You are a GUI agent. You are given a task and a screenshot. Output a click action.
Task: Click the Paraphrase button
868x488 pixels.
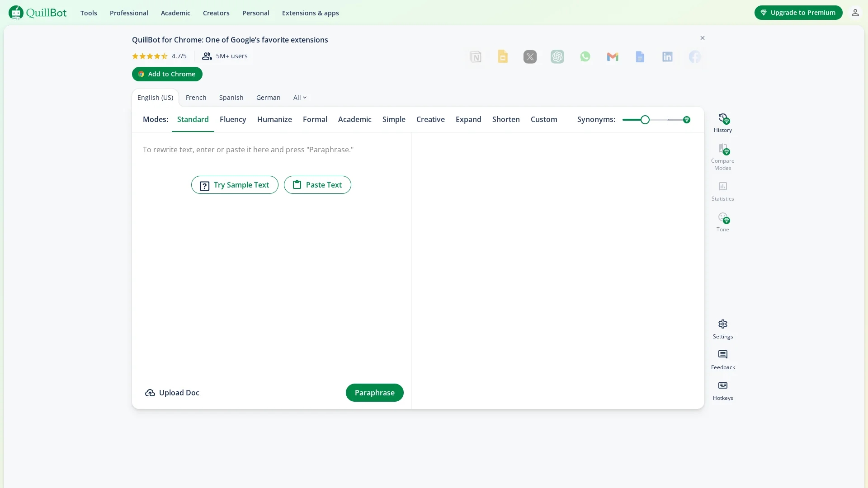pos(374,393)
